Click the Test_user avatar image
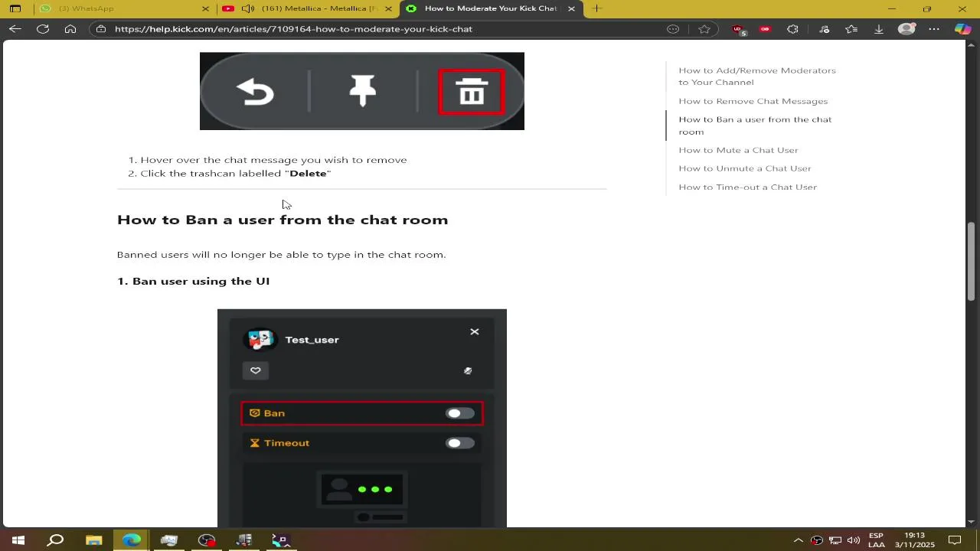Screen dimensions: 980x551 coord(260,340)
